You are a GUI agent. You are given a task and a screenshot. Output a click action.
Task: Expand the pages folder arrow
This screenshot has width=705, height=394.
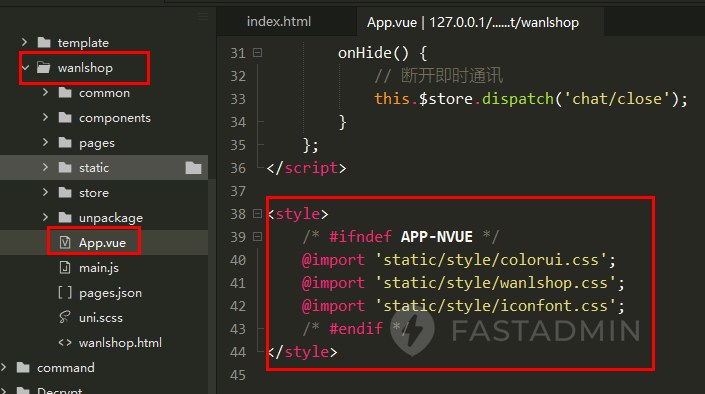[45, 142]
